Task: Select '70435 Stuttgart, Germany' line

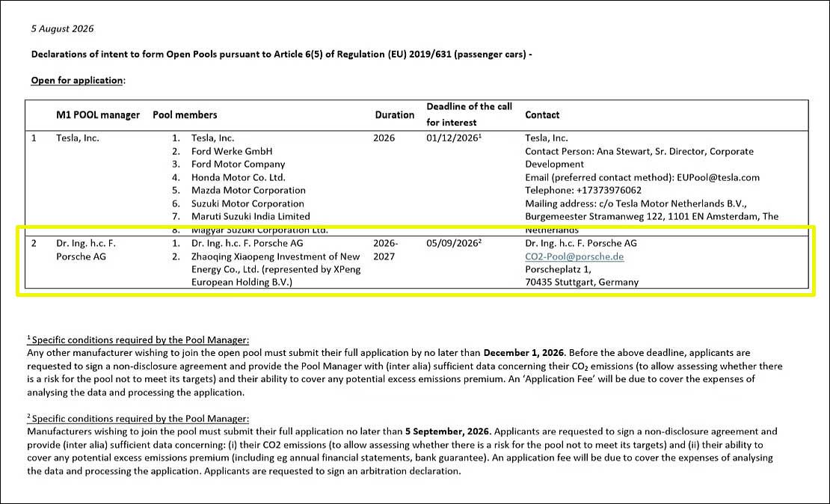Action: tap(582, 282)
